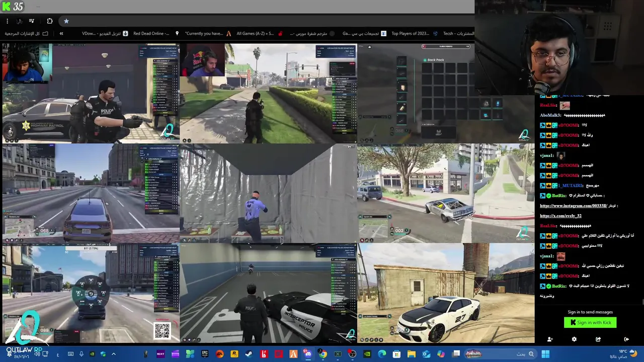Click the Sign in with Kick button
The image size is (644, 362).
pos(590,323)
